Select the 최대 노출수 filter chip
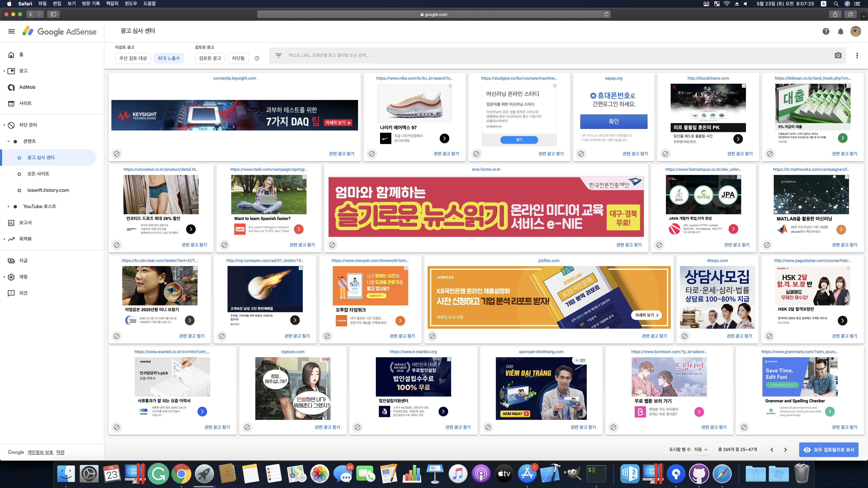Viewport: 868px width, 488px height. pyautogui.click(x=169, y=58)
